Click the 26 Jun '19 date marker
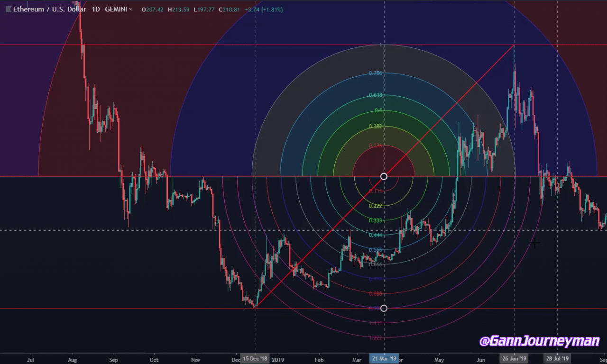Viewport: 607px width, 364px height. tap(514, 359)
